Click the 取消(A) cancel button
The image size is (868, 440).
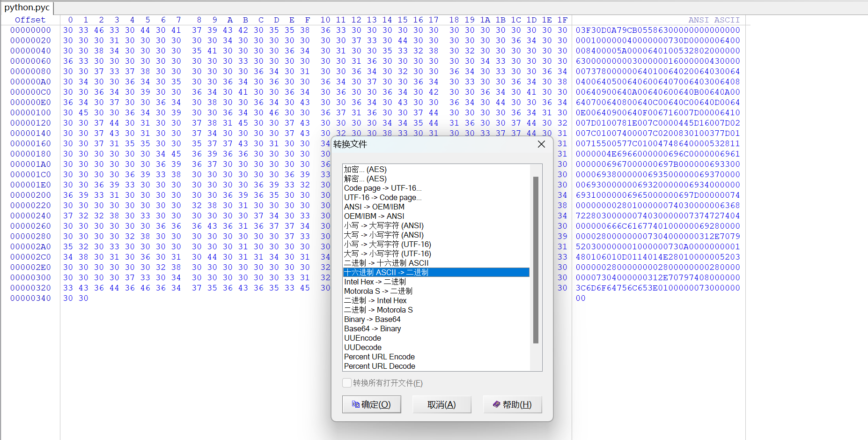441,404
